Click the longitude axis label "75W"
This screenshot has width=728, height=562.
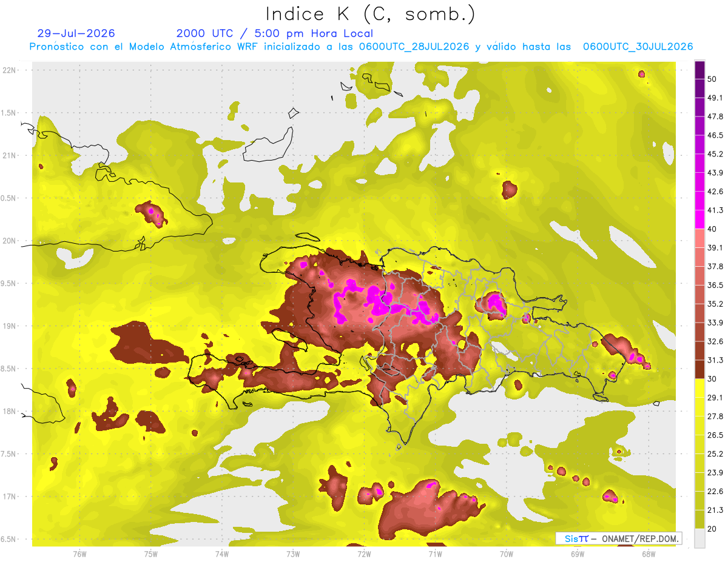coord(151,554)
